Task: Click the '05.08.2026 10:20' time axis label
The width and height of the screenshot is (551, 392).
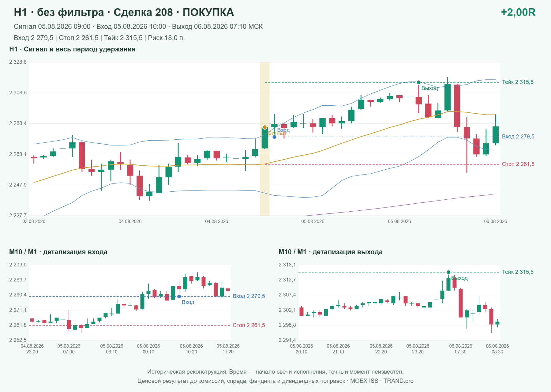Action: (191, 349)
